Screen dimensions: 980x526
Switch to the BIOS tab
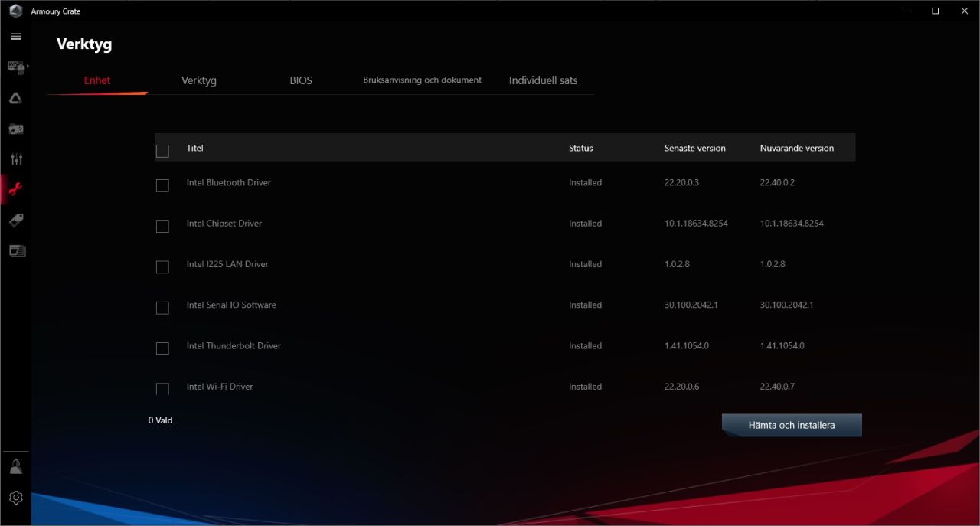[301, 80]
